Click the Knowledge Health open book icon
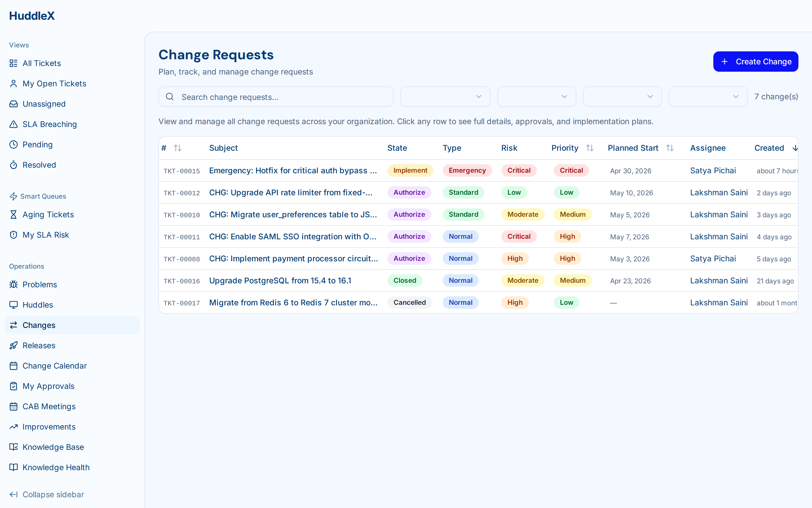The height and width of the screenshot is (508, 812). coord(14,467)
